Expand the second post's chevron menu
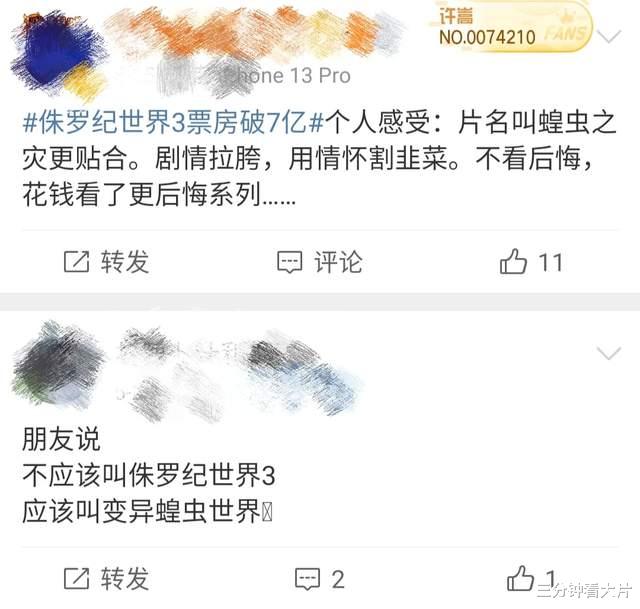 coord(609,353)
